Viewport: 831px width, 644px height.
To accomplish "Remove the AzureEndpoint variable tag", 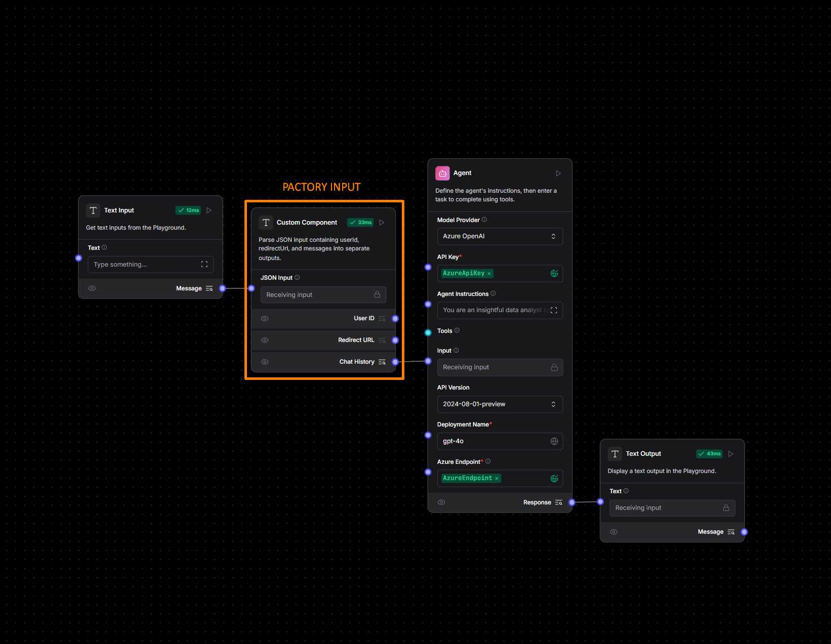I will pyautogui.click(x=497, y=478).
